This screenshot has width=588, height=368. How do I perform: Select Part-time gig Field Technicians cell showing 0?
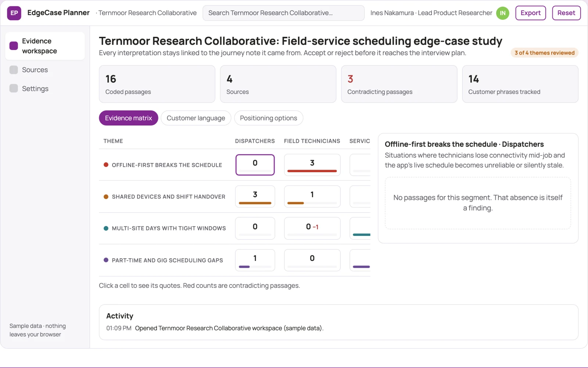pyautogui.click(x=312, y=260)
